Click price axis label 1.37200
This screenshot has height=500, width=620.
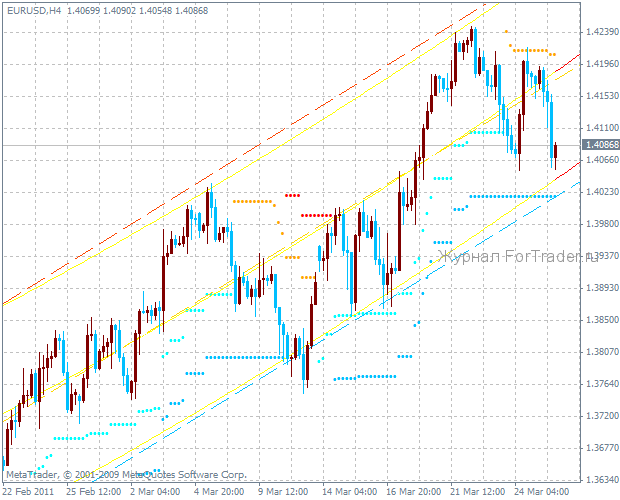[x=602, y=416]
